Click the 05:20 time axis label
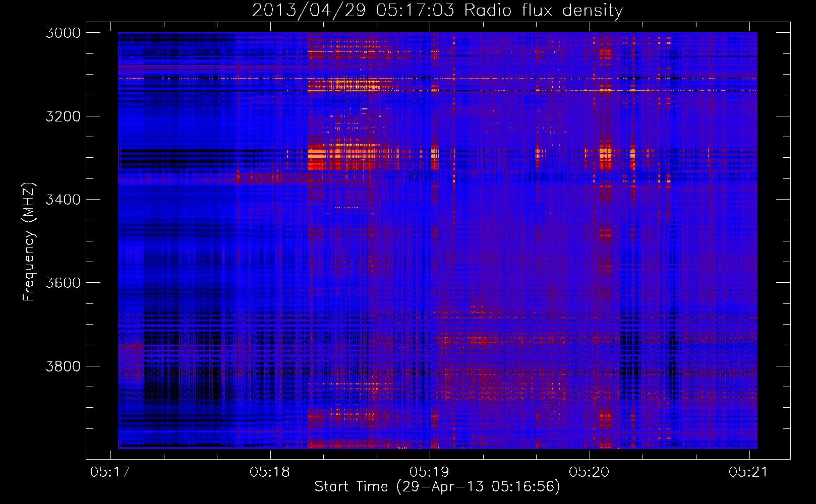This screenshot has width=816, height=504. point(589,472)
